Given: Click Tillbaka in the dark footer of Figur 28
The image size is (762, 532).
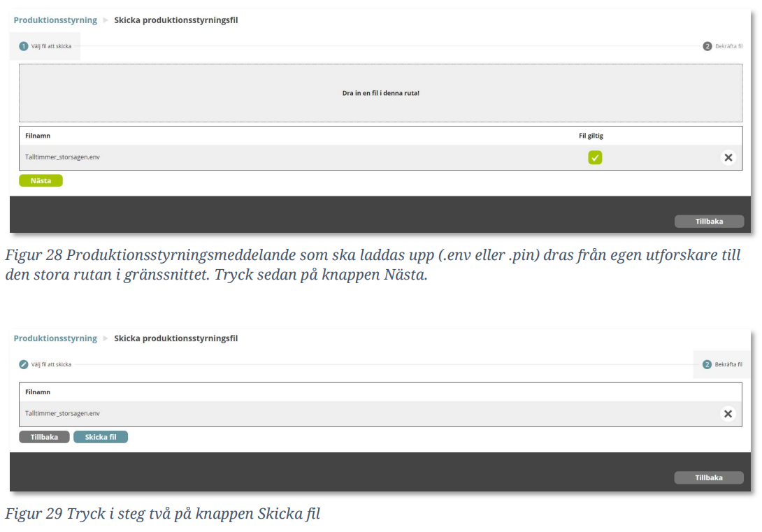Looking at the screenshot, I should [709, 221].
